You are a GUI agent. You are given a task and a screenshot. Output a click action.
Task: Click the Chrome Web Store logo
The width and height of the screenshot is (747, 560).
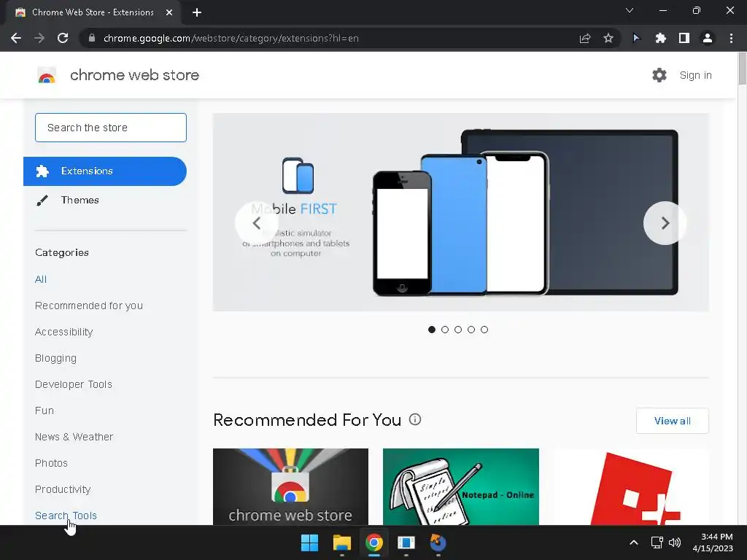[47, 75]
